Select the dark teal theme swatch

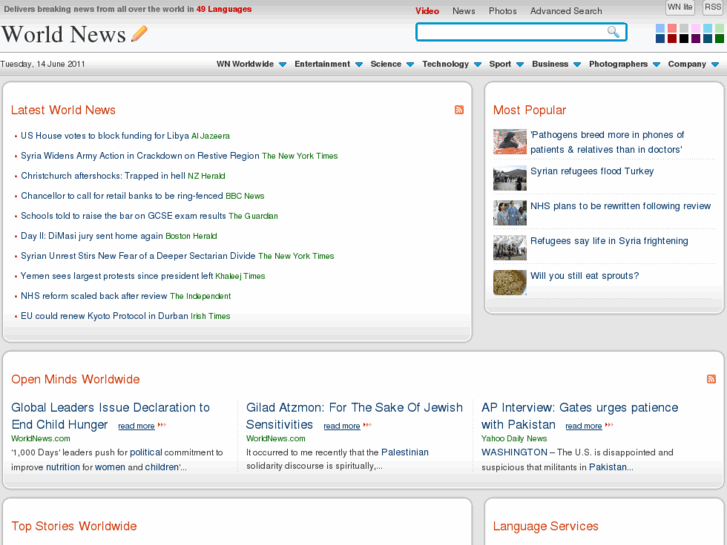(x=708, y=38)
